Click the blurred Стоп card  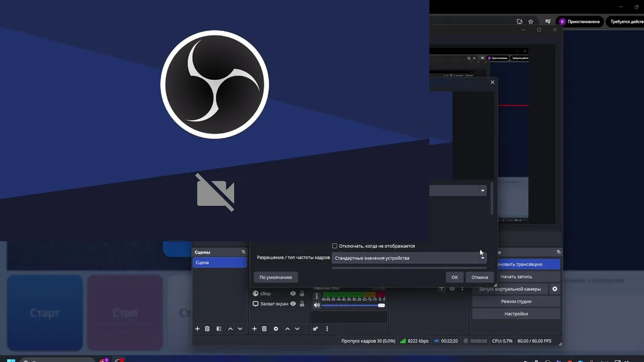tap(125, 313)
